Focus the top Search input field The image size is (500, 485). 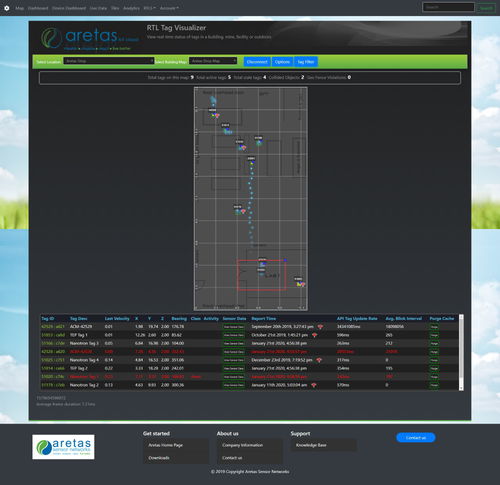click(448, 7)
